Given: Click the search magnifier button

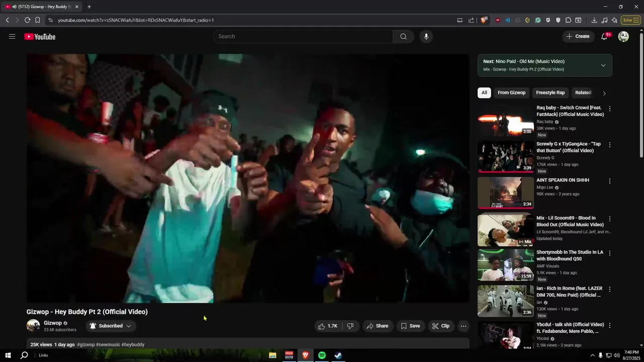Looking at the screenshot, I should [404, 36].
